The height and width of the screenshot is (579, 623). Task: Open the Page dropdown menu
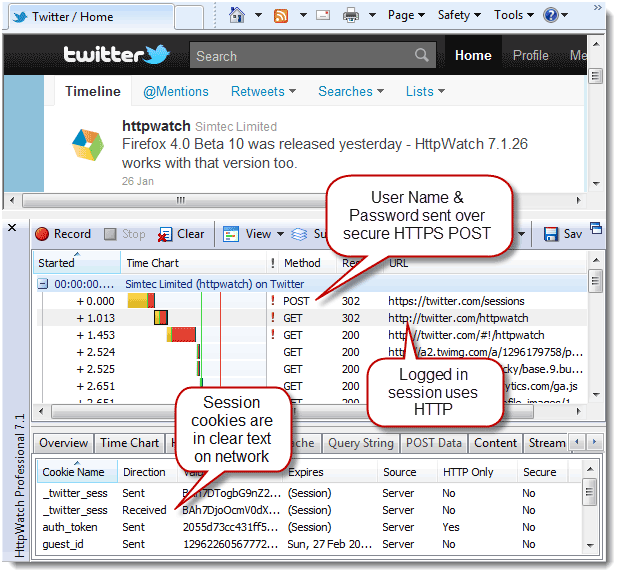click(406, 15)
